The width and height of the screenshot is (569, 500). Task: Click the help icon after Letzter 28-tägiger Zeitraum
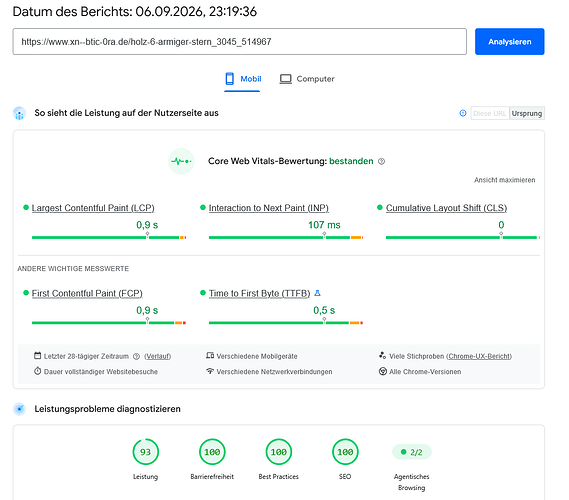(x=136, y=356)
